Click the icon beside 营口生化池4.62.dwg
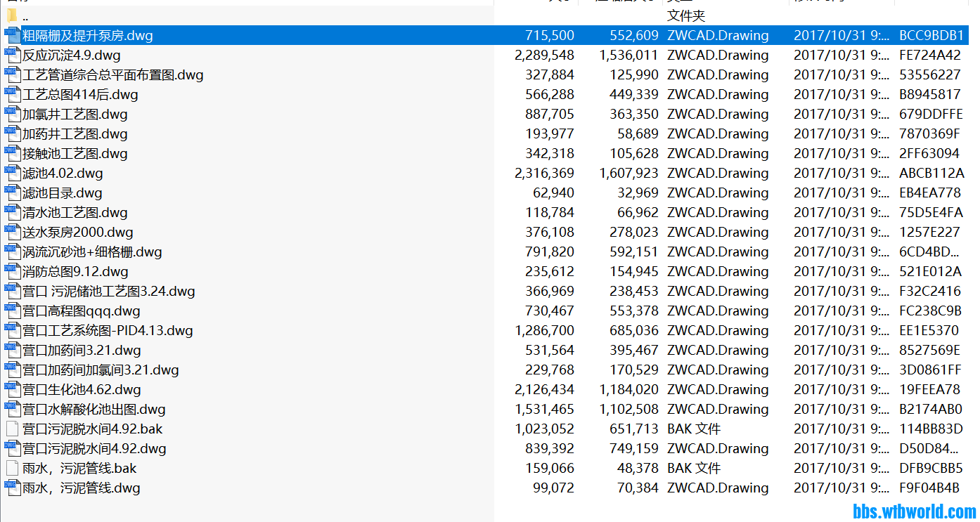980x522 pixels. [x=12, y=389]
